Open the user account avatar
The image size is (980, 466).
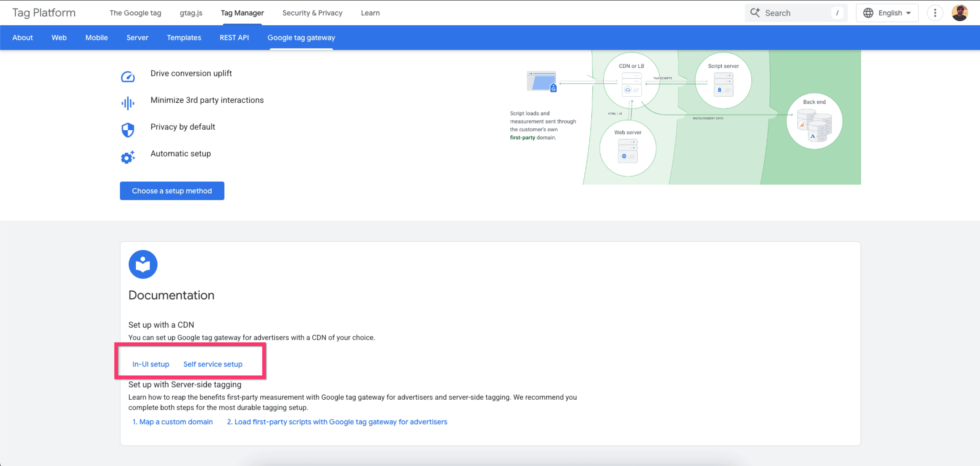pyautogui.click(x=960, y=13)
